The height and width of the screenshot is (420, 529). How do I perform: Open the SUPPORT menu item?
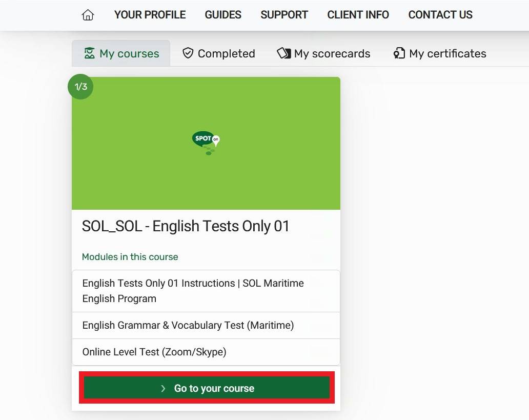pyautogui.click(x=284, y=15)
